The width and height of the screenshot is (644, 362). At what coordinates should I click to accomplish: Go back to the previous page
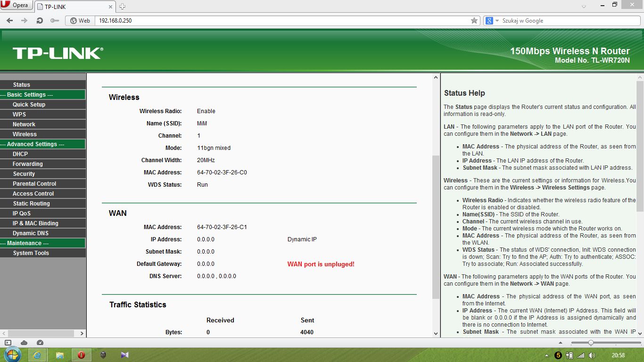pyautogui.click(x=9, y=21)
